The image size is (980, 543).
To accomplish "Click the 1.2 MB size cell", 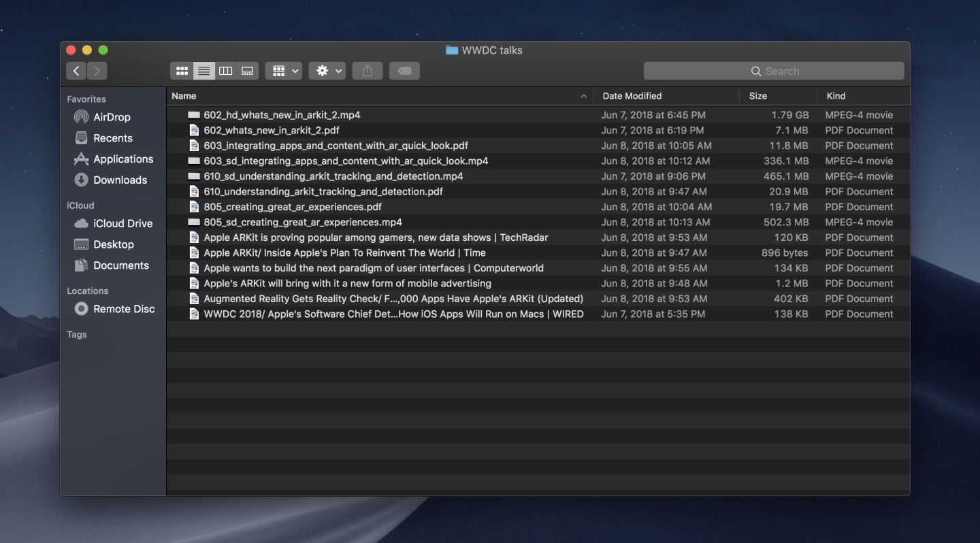I will (x=791, y=283).
